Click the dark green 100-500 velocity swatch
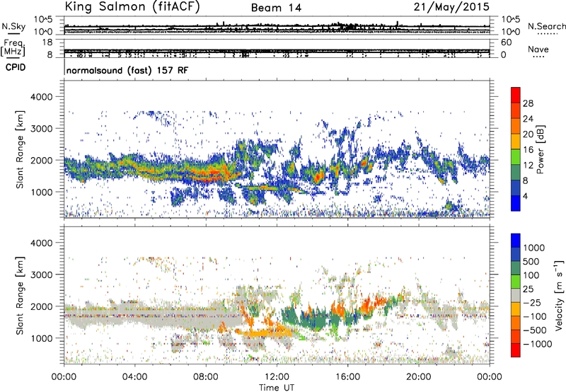The height and width of the screenshot is (392, 566). point(516,268)
